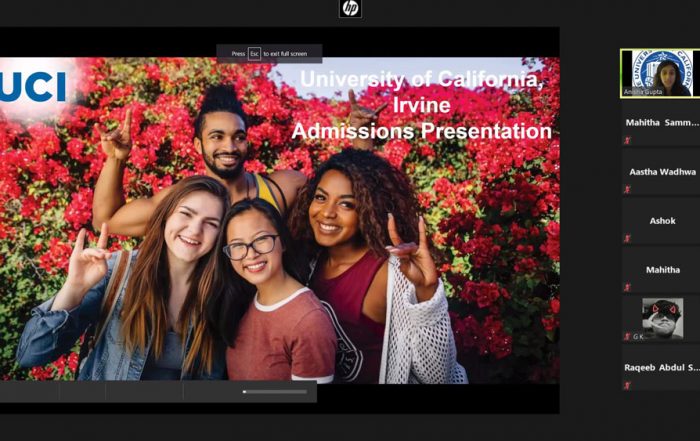Click the HP logo at top
700x441 pixels.
(350, 8)
